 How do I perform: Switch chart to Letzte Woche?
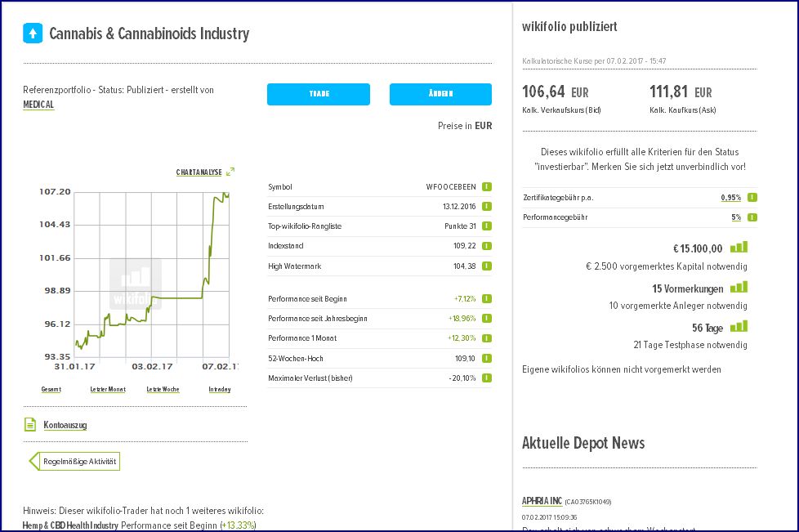coord(163,389)
